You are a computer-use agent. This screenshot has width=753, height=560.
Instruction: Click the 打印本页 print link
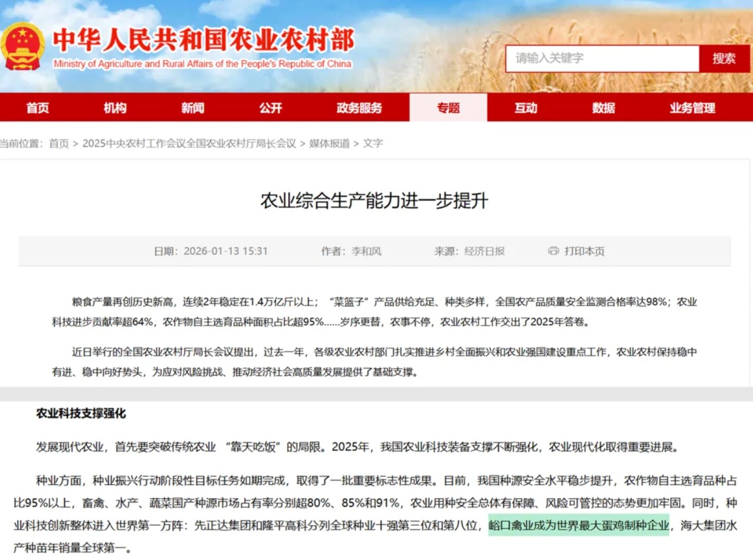pos(584,251)
